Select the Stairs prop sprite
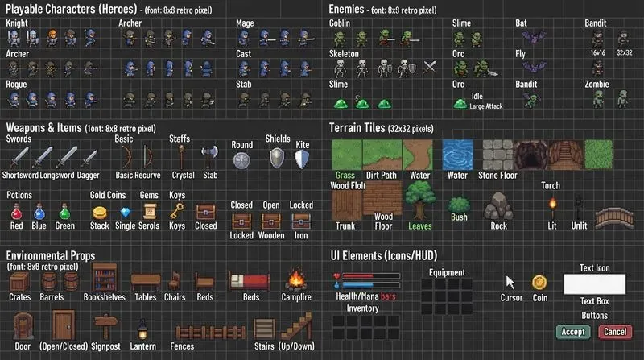This screenshot has width=644, height=360. tap(264, 329)
